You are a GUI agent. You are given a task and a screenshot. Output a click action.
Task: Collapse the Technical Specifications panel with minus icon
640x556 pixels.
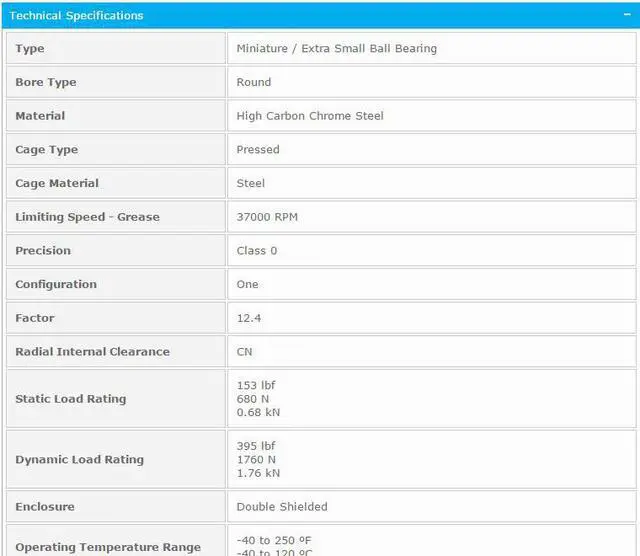(624, 15)
